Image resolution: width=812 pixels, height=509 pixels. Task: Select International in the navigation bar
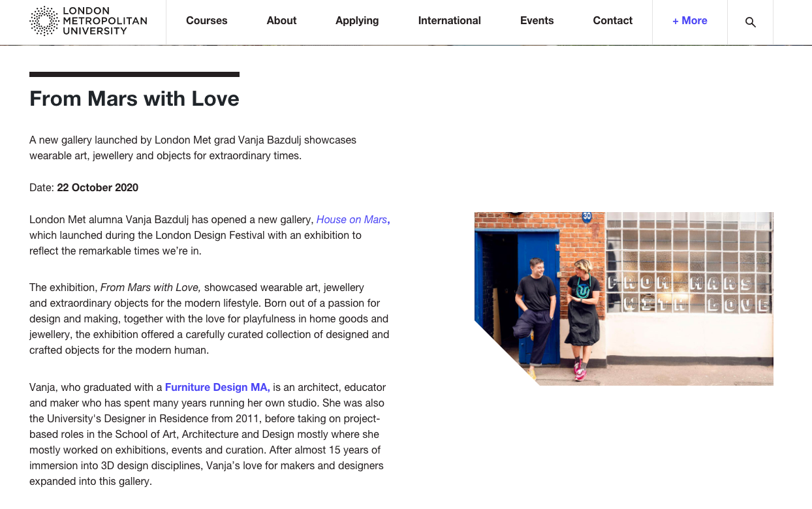tap(450, 21)
